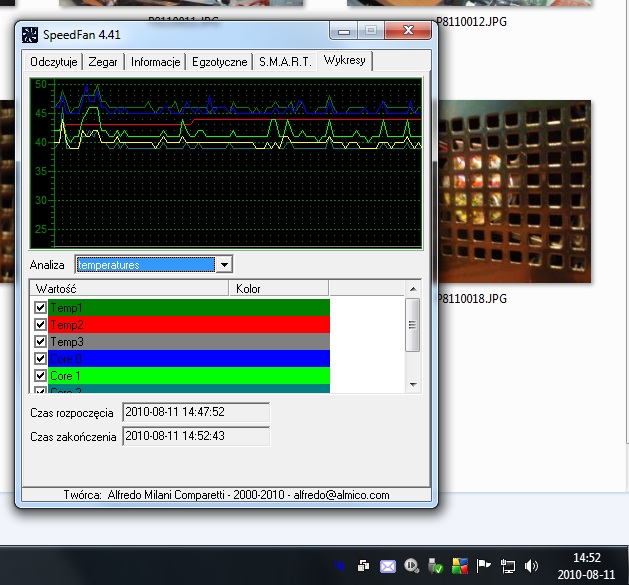Click the small blue tray icon
629x585 pixels.
point(339,566)
